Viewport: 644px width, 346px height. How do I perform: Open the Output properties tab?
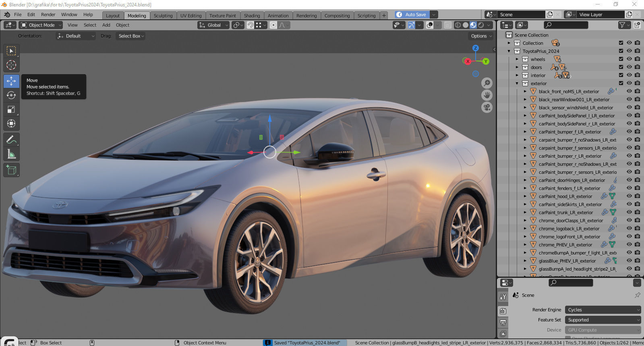pos(503,323)
